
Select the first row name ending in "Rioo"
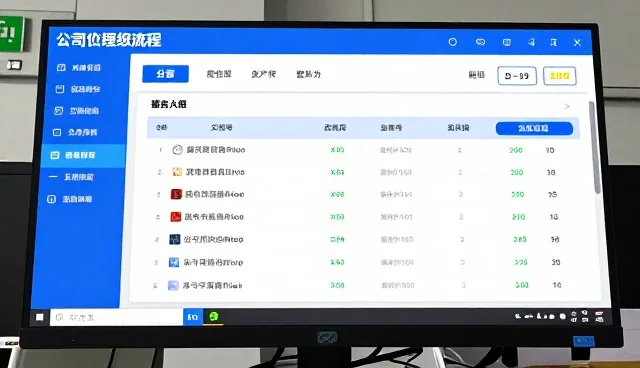click(216, 150)
